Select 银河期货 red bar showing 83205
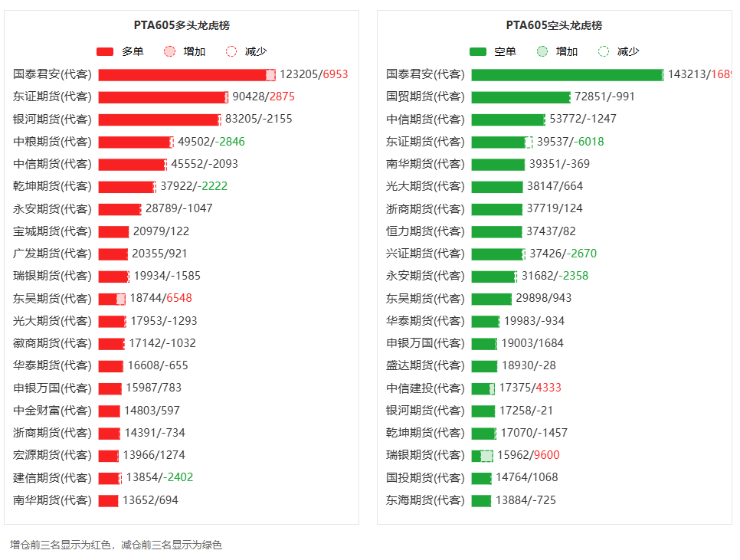 coord(159,120)
